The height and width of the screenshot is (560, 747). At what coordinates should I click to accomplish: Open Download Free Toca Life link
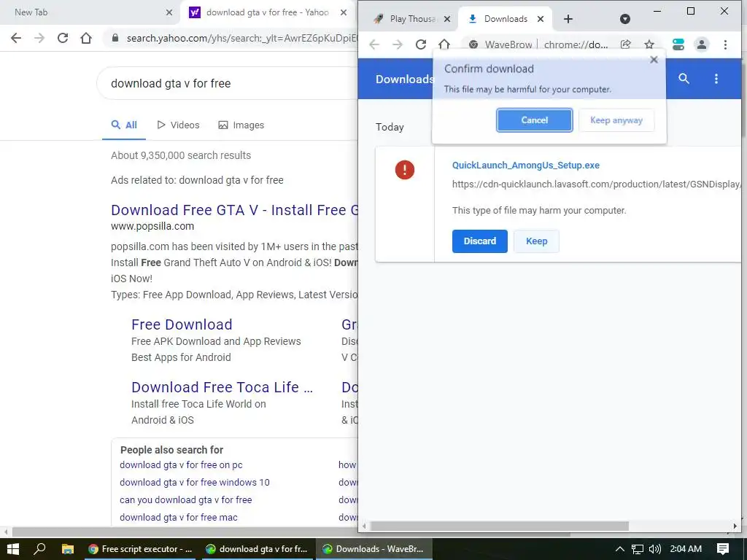pyautogui.click(x=222, y=387)
